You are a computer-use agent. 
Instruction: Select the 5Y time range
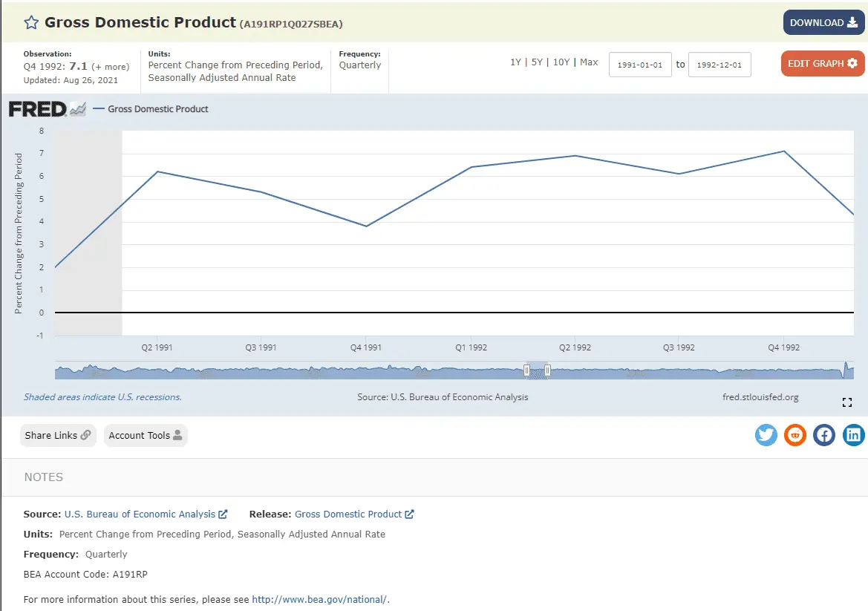coord(537,62)
